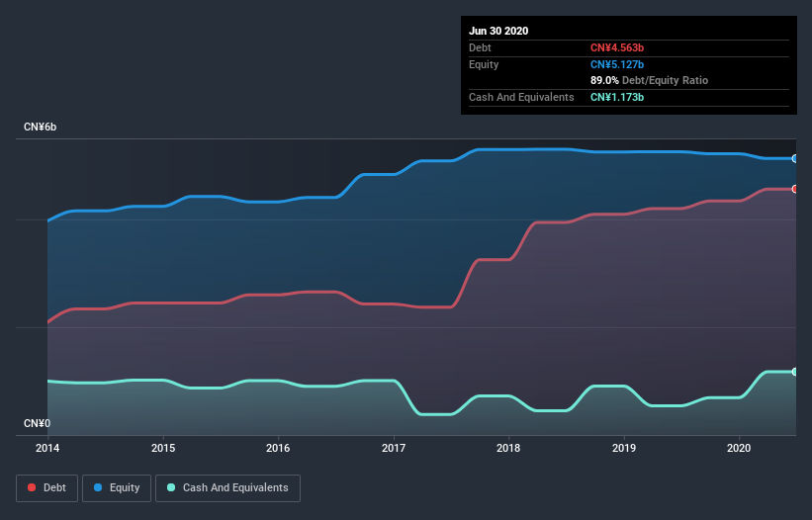Click the Cash And Equivalents tooltip label
812x520 pixels.
521,97
